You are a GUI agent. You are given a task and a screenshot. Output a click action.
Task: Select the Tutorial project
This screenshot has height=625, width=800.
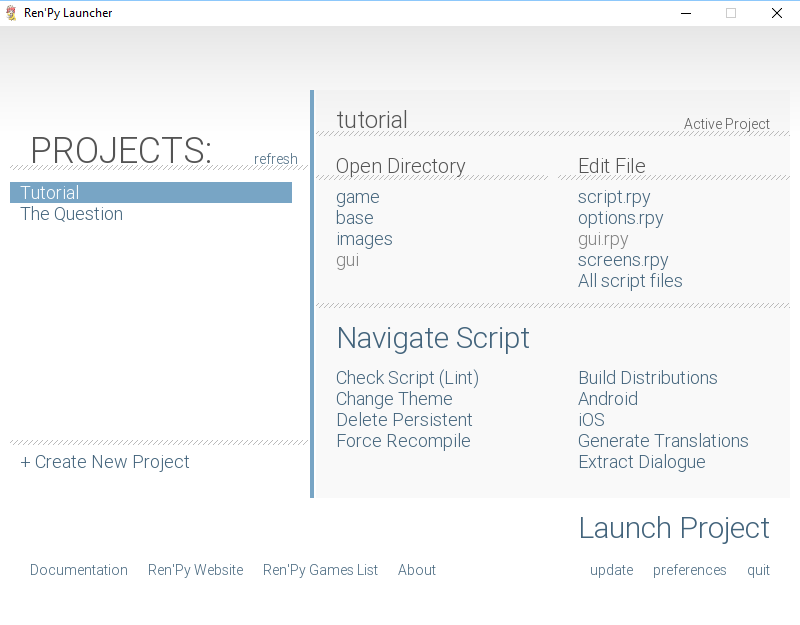tap(151, 192)
